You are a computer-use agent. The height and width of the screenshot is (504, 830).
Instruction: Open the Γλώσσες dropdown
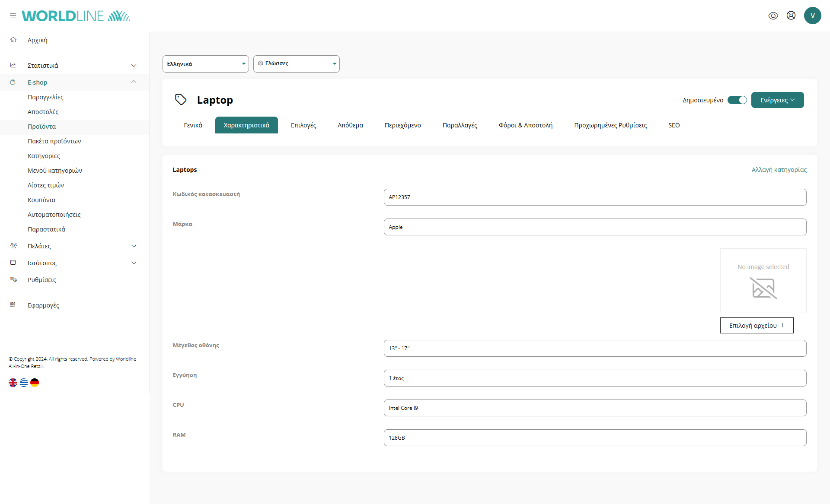pos(296,64)
